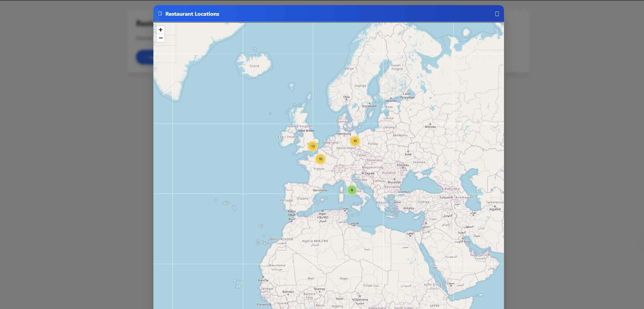Click the zoom-in plus icon on the map
Screen dimensions: 644x309
tap(160, 30)
